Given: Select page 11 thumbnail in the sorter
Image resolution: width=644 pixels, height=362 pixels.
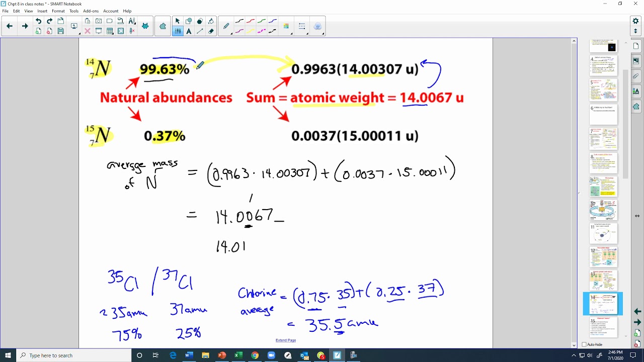Looking at the screenshot, I should click(603, 234).
